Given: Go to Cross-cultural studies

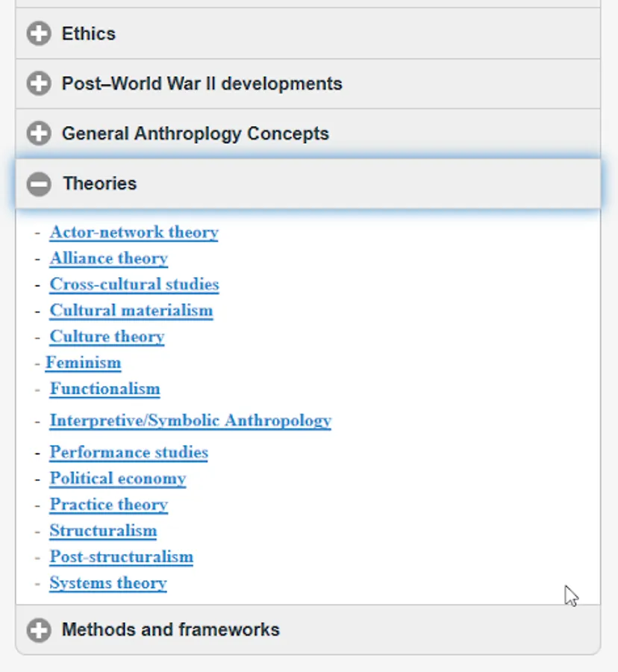Looking at the screenshot, I should 134,284.
